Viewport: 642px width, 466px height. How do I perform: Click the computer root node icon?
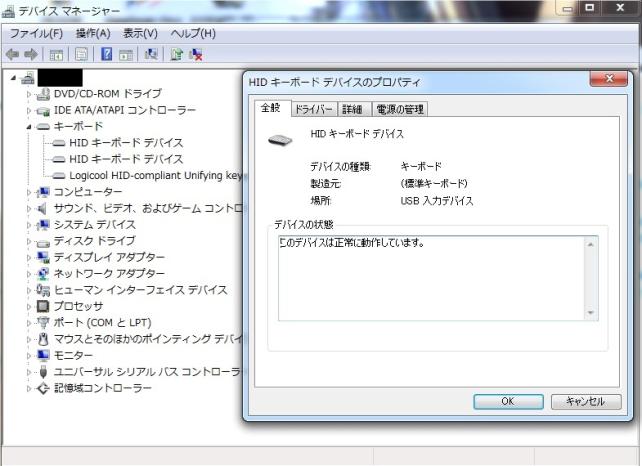[x=28, y=77]
